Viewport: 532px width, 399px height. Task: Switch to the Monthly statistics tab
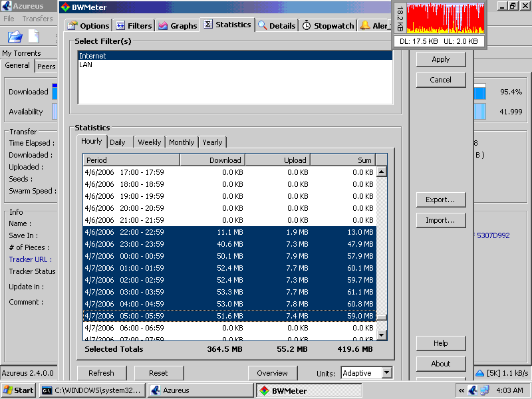[x=182, y=142]
